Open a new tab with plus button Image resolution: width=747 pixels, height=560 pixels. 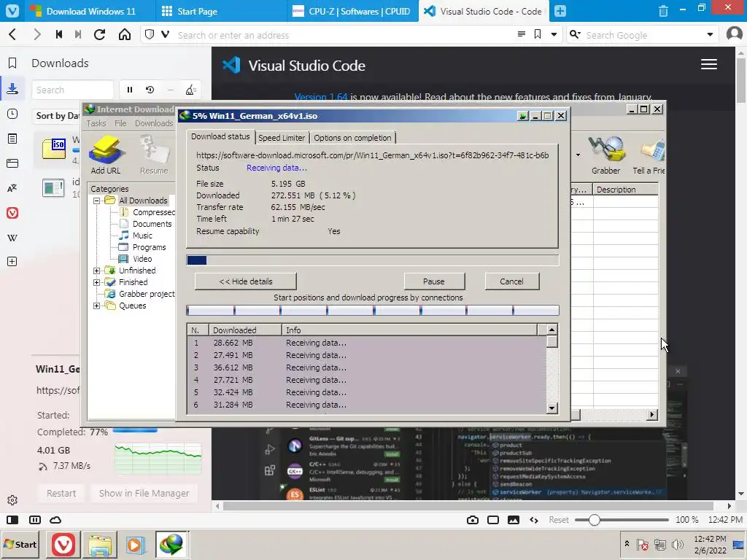pyautogui.click(x=560, y=11)
